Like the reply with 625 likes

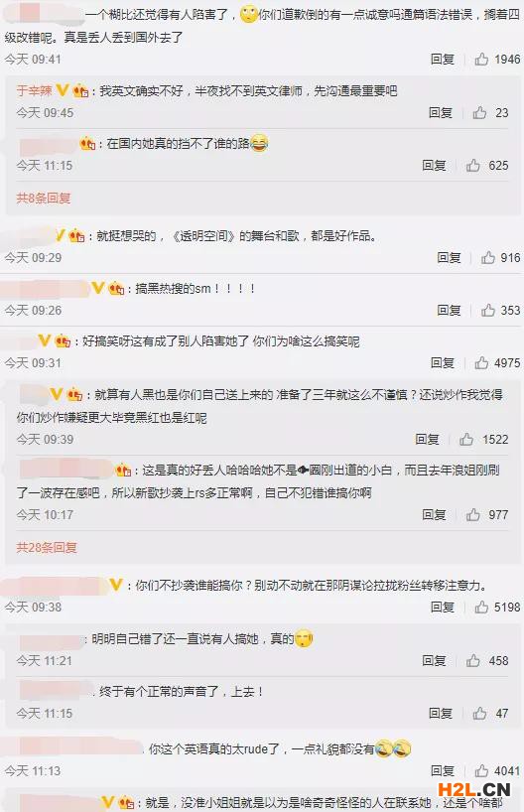(472, 165)
